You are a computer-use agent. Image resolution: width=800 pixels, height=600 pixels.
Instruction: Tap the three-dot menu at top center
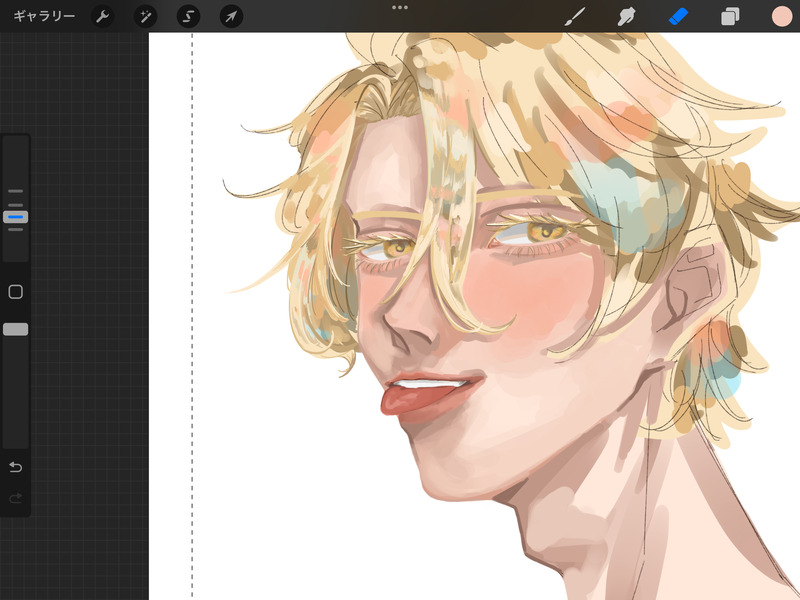pos(400,8)
